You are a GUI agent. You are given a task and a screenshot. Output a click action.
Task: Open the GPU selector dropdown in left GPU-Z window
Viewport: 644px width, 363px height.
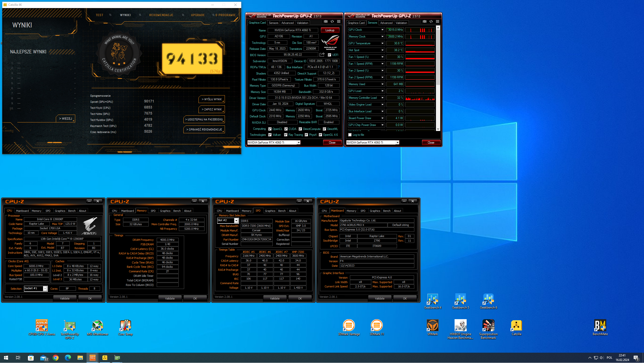(x=299, y=143)
